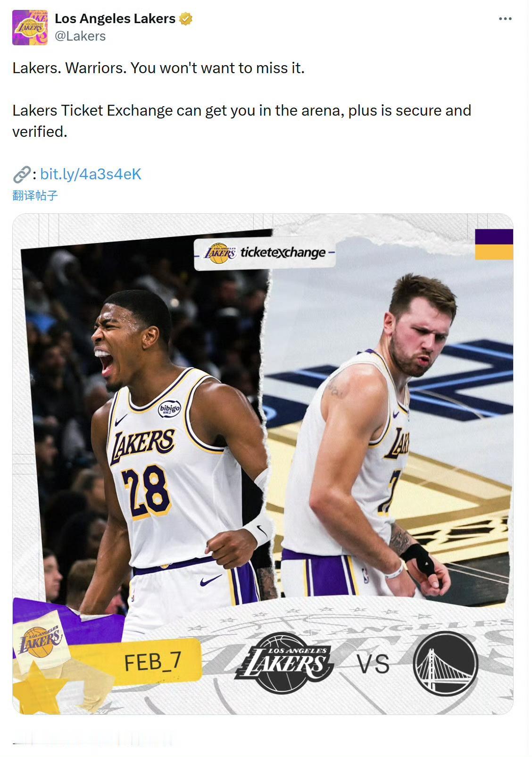Open the @Lakers handle

click(80, 36)
